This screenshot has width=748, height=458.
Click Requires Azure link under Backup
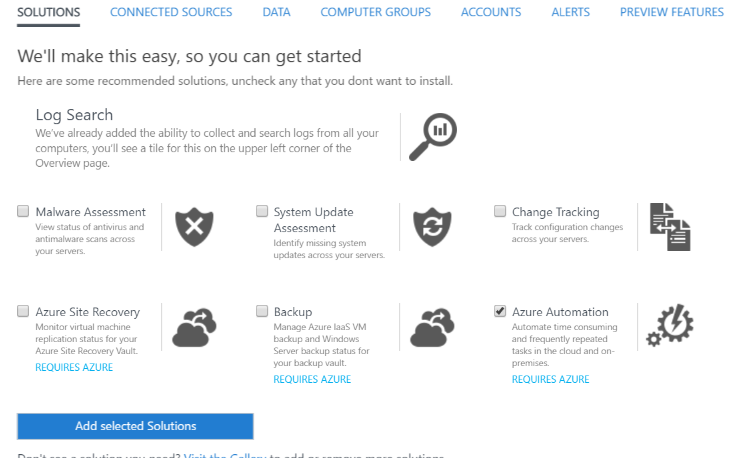(312, 379)
